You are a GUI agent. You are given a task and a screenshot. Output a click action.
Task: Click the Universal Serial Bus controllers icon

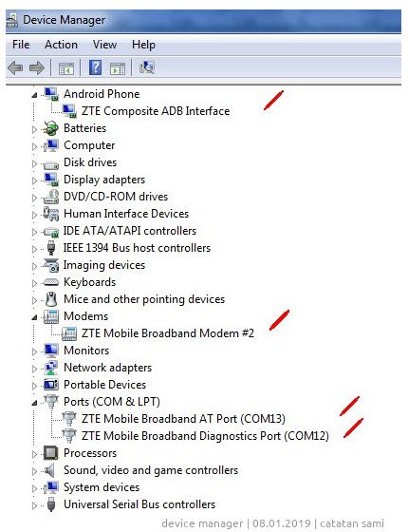point(51,504)
